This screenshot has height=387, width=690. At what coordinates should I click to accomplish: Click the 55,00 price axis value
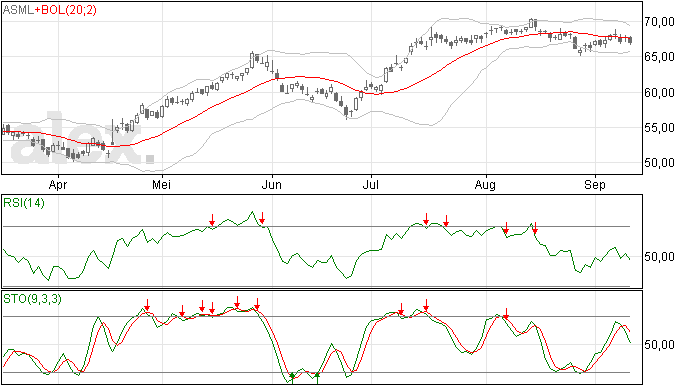[659, 128]
